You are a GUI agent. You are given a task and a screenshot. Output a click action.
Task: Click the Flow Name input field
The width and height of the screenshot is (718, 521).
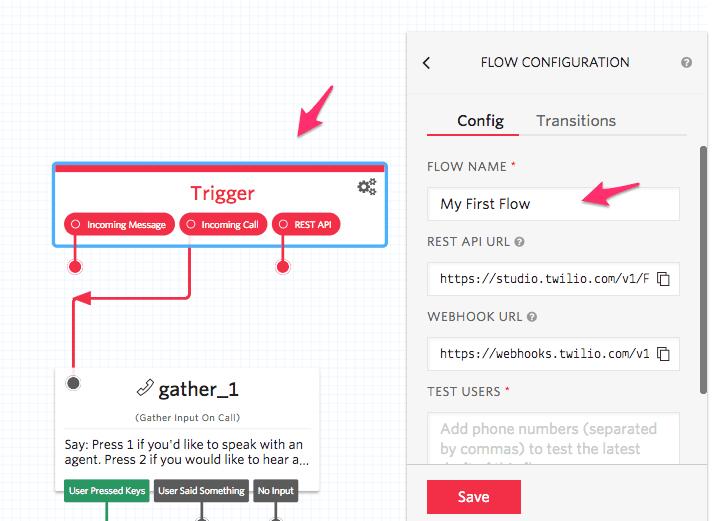(x=553, y=204)
